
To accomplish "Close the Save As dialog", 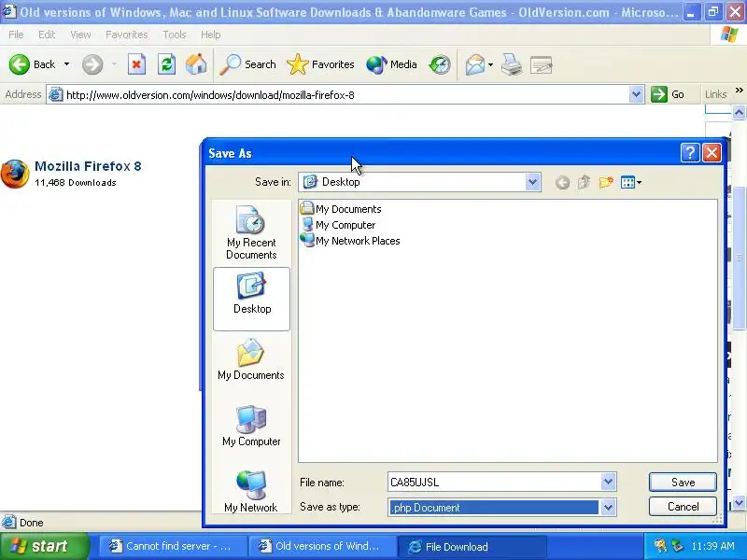I will point(712,153).
